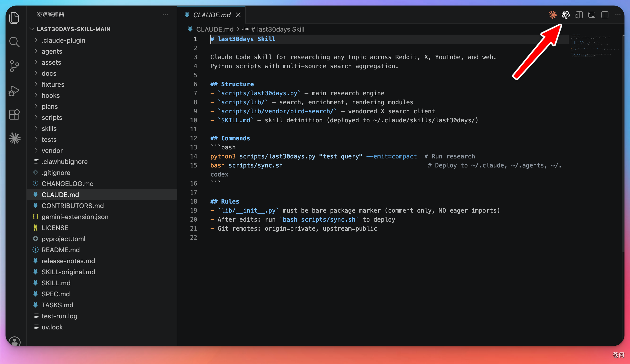Open the Extensions view
Screen dimensions: 630x364
point(14,115)
